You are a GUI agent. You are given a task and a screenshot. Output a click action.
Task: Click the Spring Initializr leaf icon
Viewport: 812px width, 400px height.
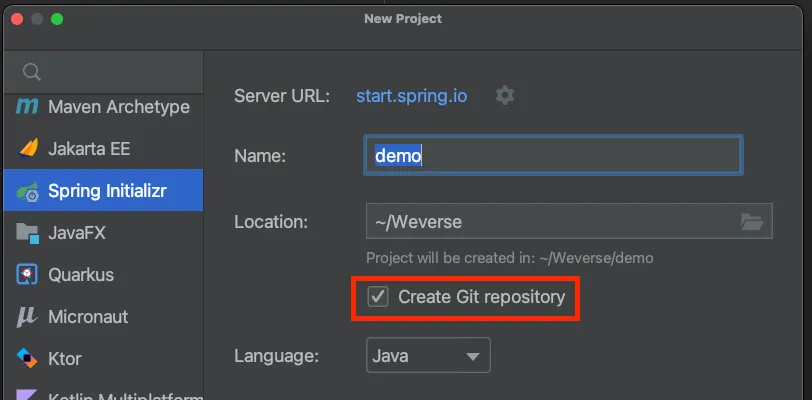(x=27, y=191)
